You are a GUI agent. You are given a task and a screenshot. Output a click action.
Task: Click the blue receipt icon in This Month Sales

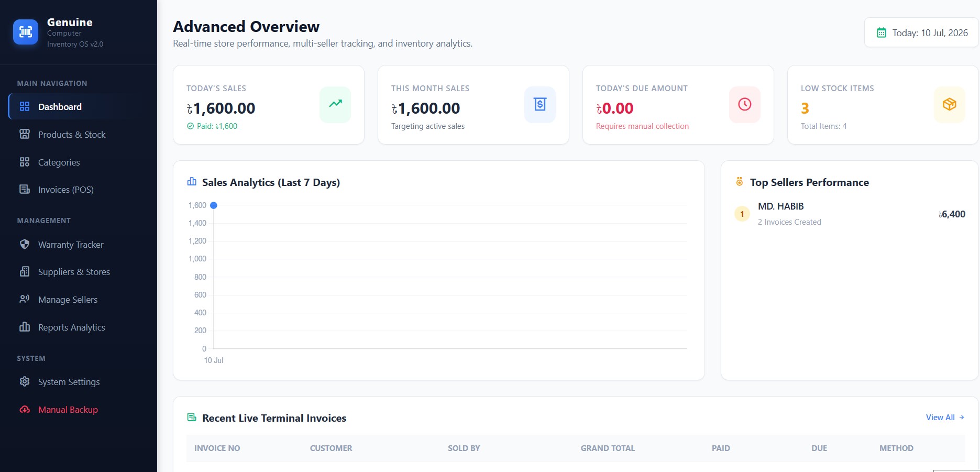[x=540, y=104]
